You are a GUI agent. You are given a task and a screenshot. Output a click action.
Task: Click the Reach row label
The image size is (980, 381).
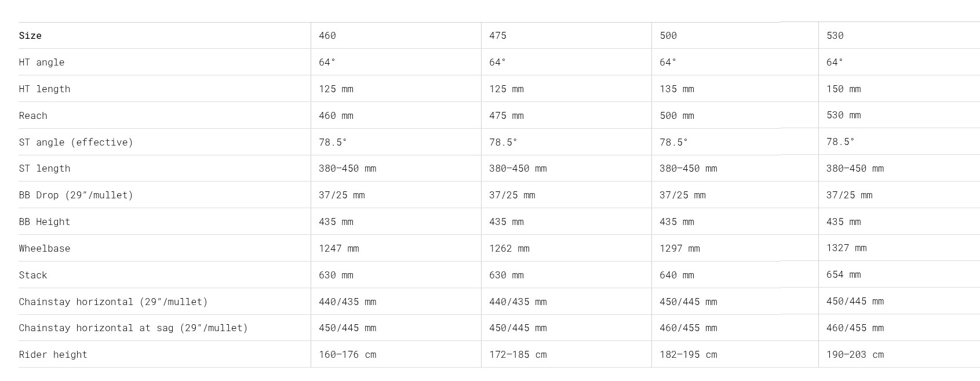[x=33, y=115]
